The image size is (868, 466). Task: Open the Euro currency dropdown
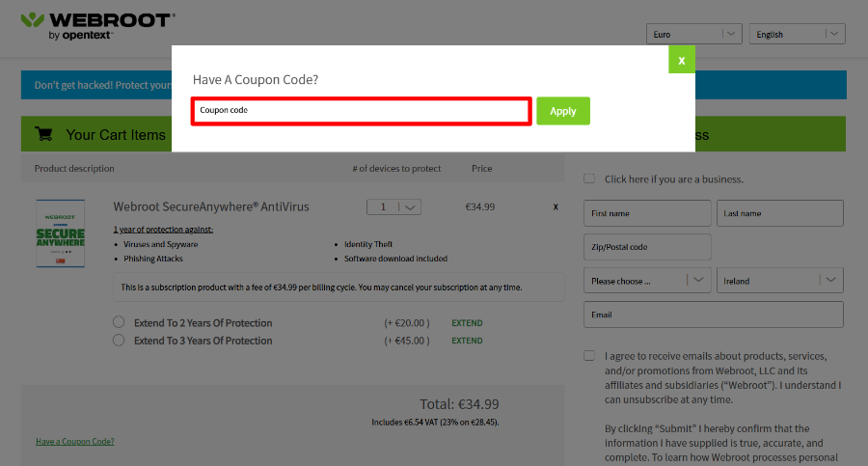pyautogui.click(x=693, y=34)
